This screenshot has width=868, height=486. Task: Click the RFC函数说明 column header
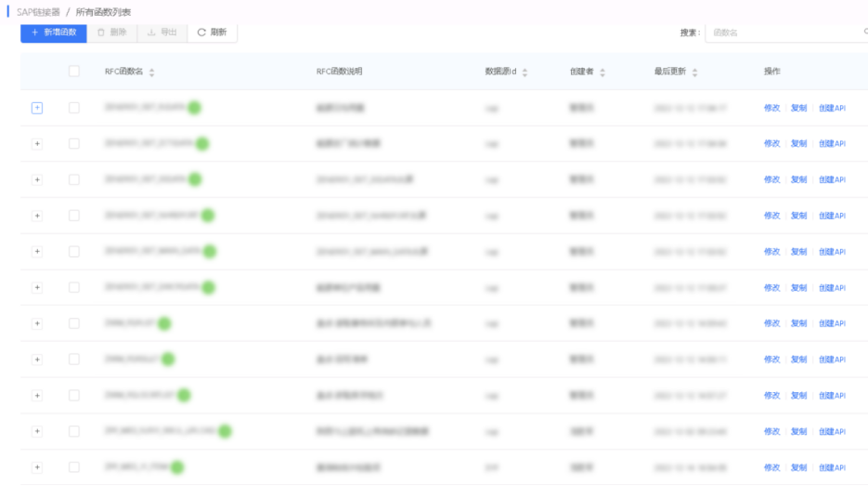(340, 72)
